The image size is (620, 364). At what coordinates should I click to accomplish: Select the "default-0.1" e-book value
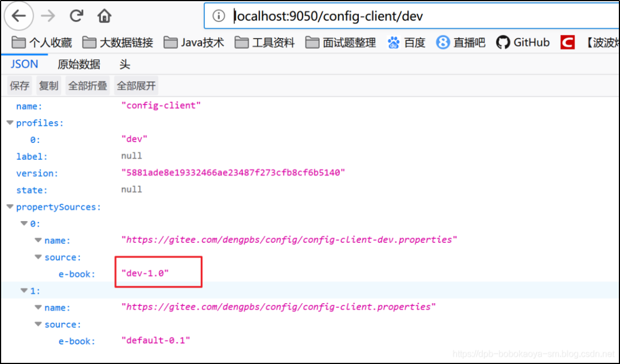[x=156, y=340]
